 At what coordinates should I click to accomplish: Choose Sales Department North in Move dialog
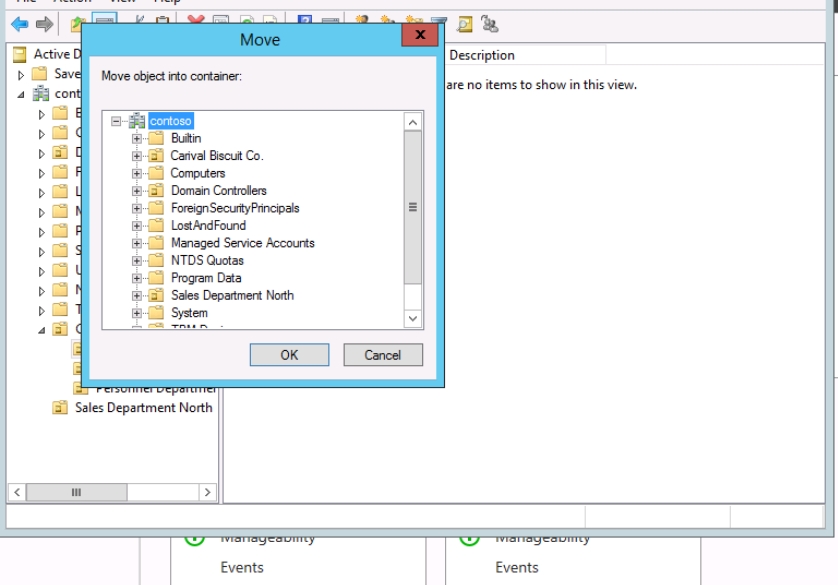point(232,296)
